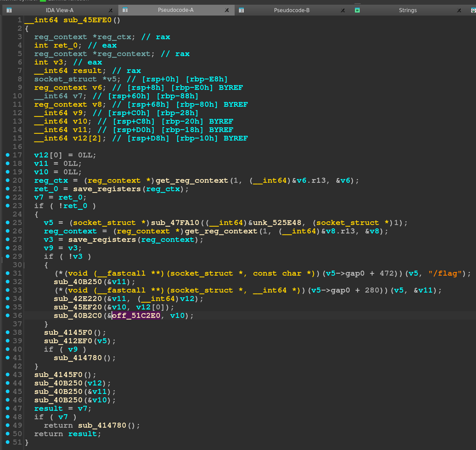The width and height of the screenshot is (476, 450).
Task: Click the partly visible tab icon after Strings
Action: [x=473, y=10]
